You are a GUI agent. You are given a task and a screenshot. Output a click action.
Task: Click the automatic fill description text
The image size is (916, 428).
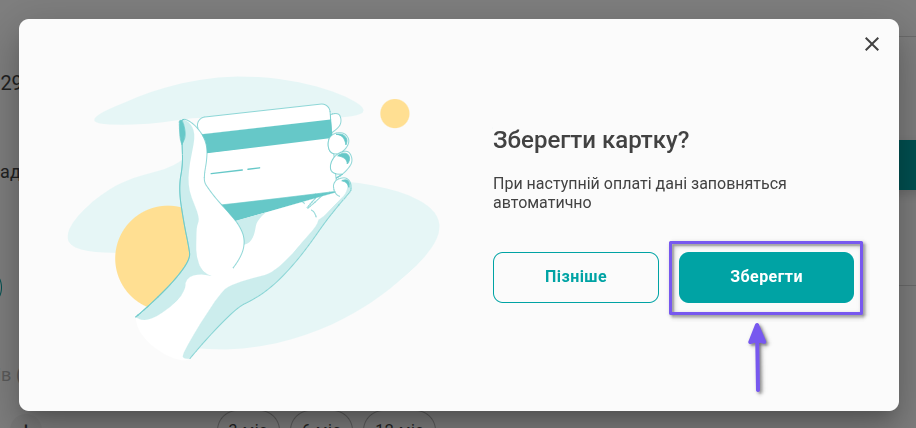pos(640,193)
